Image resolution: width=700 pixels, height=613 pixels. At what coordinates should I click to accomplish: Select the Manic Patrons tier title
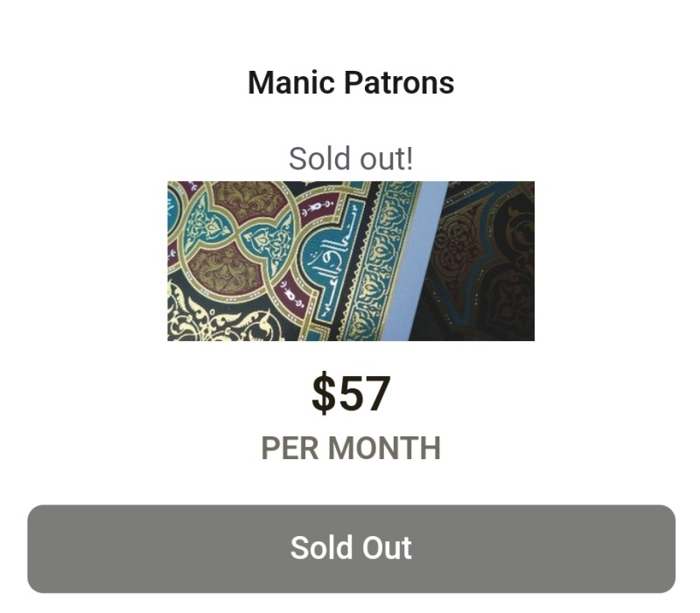[x=351, y=83]
